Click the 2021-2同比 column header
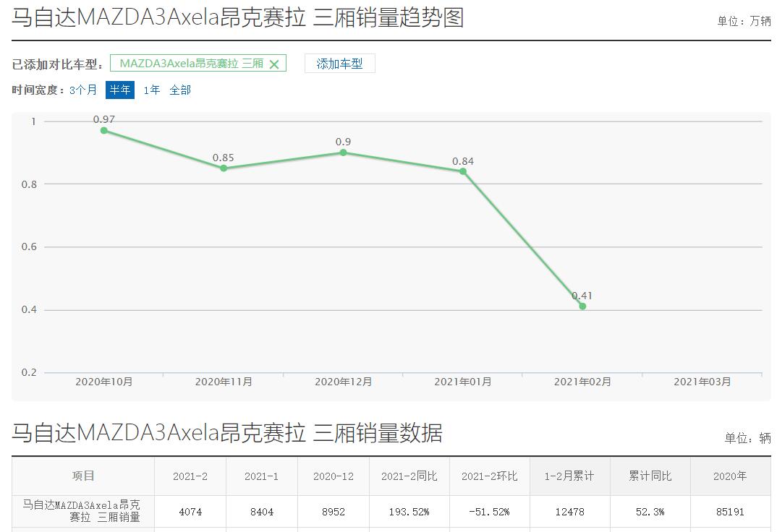777x532 pixels. click(x=409, y=476)
